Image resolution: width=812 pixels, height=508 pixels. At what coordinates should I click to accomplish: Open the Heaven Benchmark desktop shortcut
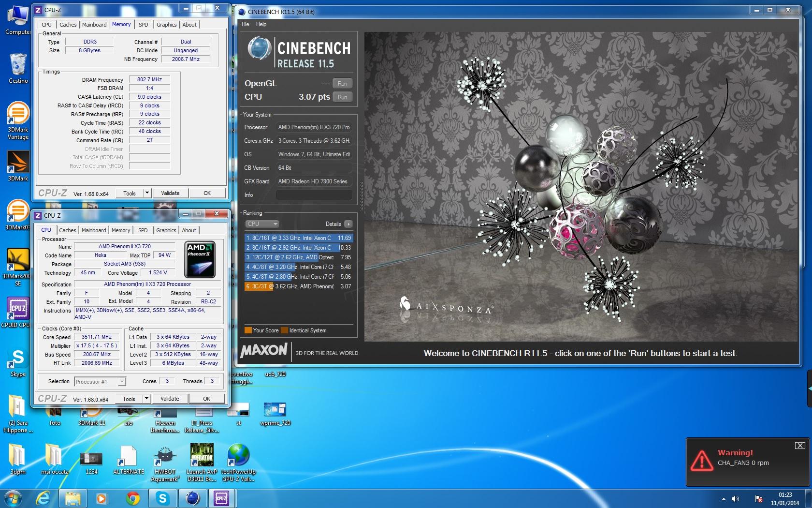click(x=165, y=419)
